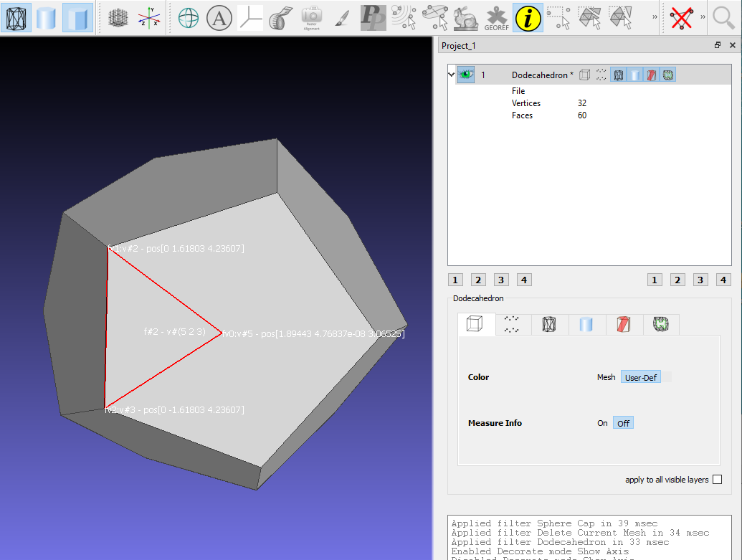The image size is (742, 560).
Task: Click the fv0:v#5 vertex label in viewport
Action: 313,333
